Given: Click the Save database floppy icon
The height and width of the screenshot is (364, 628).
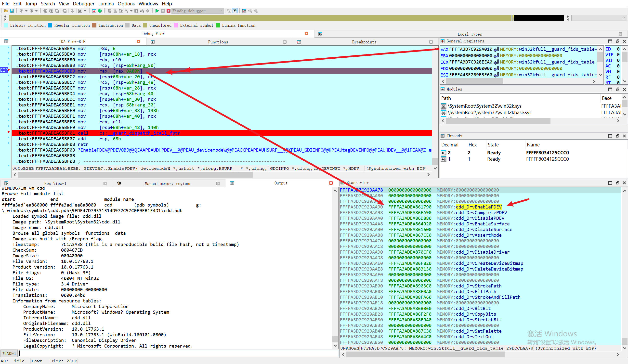Looking at the screenshot, I should [12, 11].
